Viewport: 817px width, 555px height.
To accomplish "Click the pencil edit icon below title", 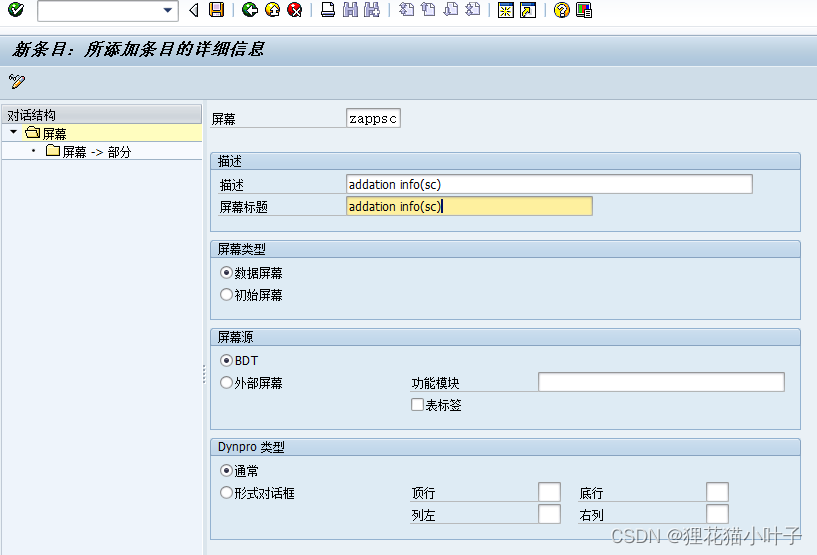I will pos(17,81).
